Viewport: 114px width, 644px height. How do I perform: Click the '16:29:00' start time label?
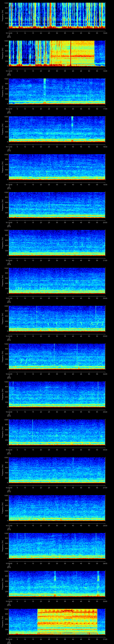tap(9, 601)
